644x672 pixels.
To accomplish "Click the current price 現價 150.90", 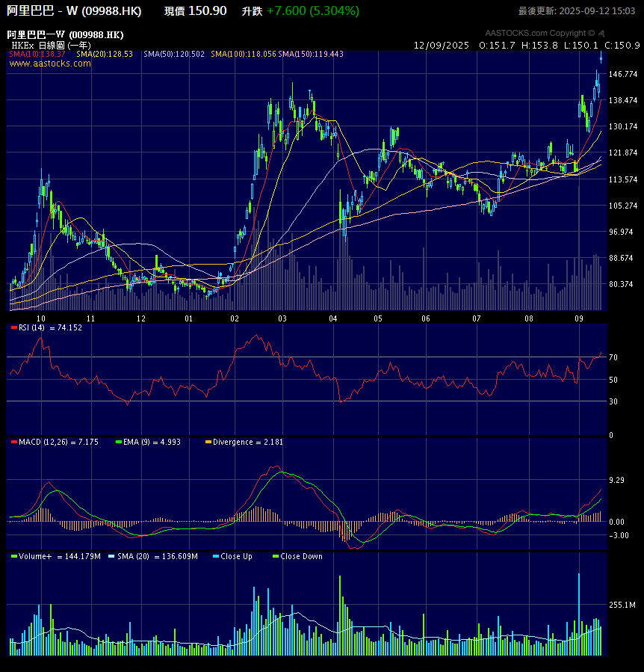I will click(196, 10).
